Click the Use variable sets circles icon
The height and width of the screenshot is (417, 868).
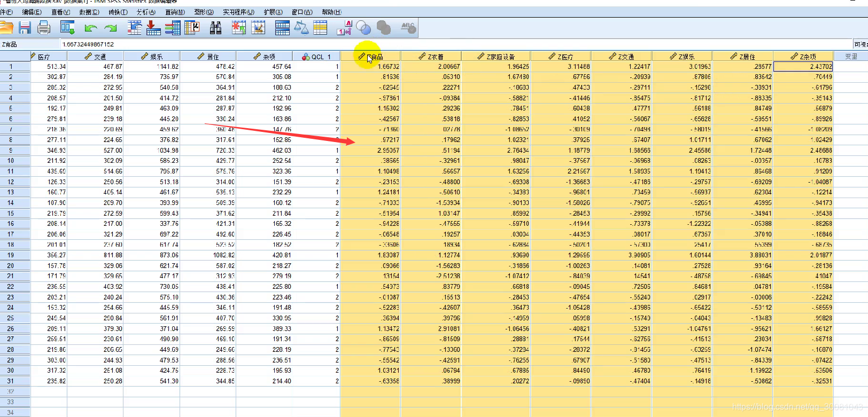click(x=363, y=28)
